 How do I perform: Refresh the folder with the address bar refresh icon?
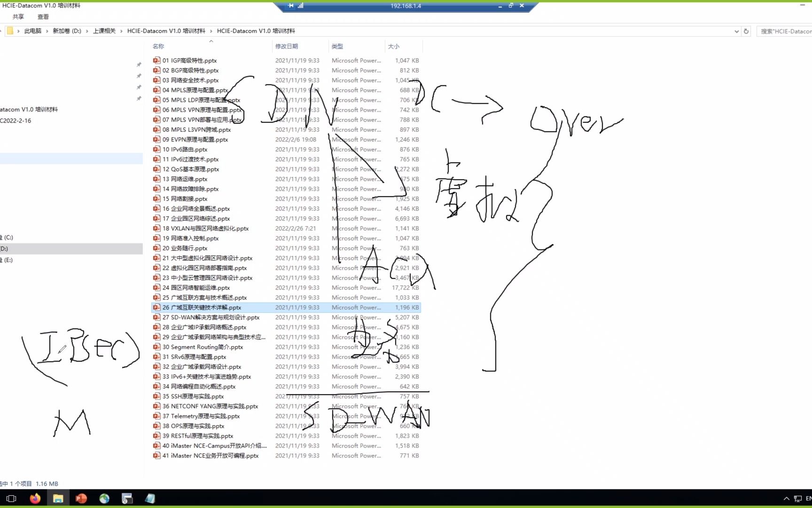[746, 31]
